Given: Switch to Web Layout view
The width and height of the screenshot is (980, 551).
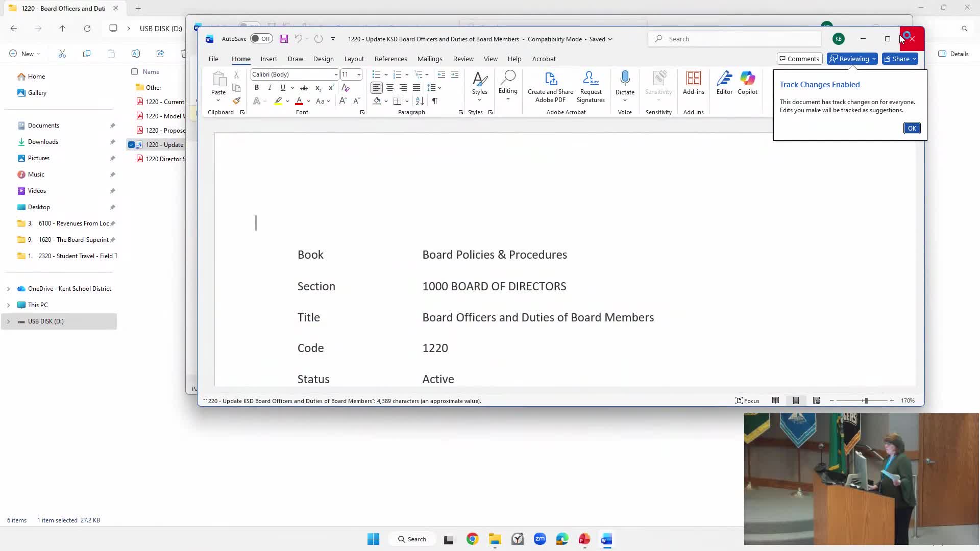Looking at the screenshot, I should click(x=817, y=400).
